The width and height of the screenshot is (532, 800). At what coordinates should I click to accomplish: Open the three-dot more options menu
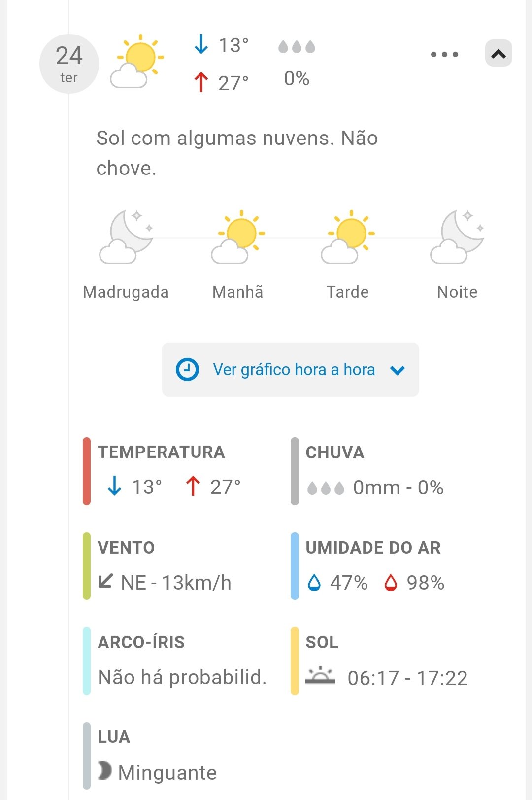coord(444,54)
